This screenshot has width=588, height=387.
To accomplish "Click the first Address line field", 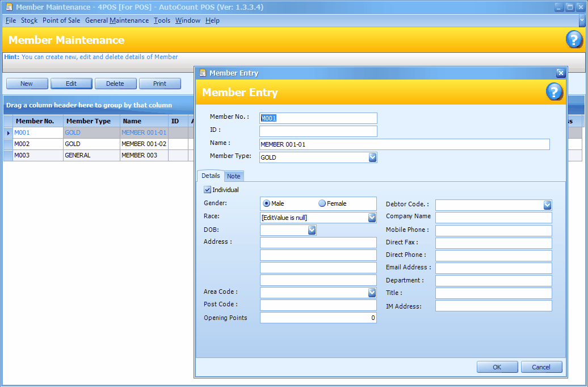I will click(x=318, y=243).
